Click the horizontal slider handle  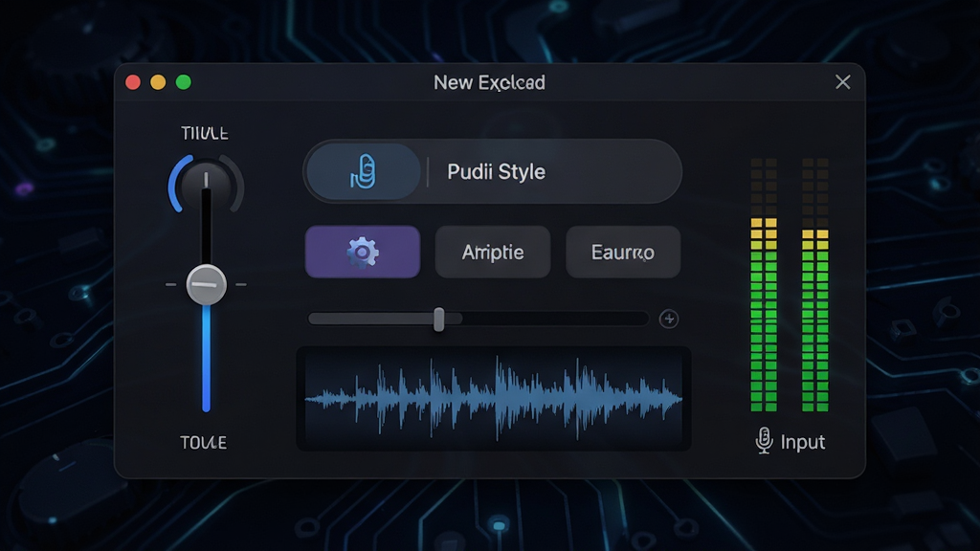pos(438,320)
